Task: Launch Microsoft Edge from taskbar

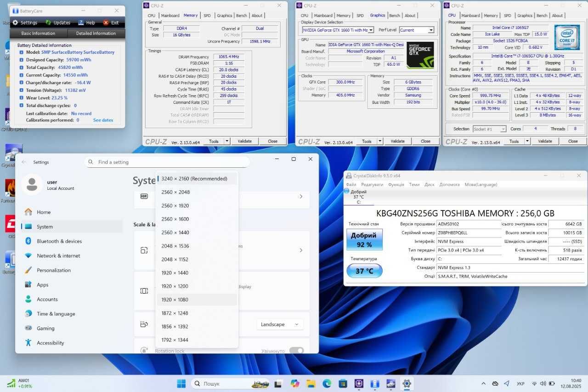Action: coord(327,383)
